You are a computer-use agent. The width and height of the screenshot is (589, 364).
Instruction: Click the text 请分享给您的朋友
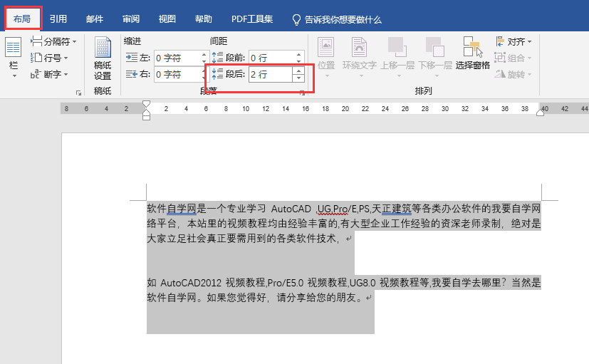click(316, 298)
